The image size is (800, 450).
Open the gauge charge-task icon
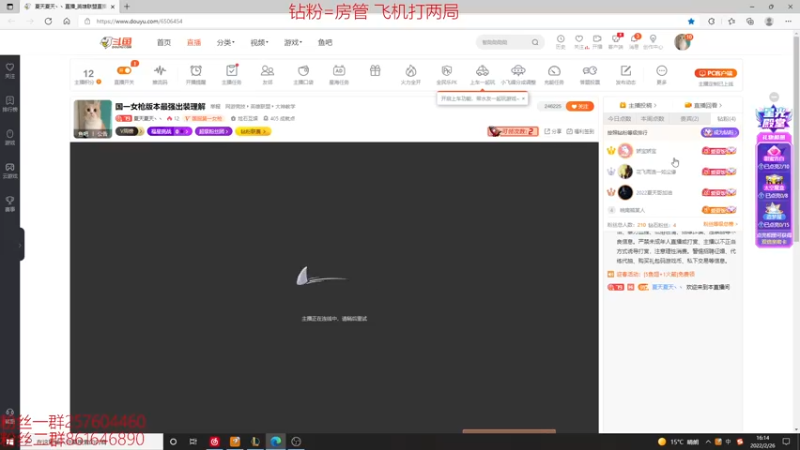coord(554,70)
